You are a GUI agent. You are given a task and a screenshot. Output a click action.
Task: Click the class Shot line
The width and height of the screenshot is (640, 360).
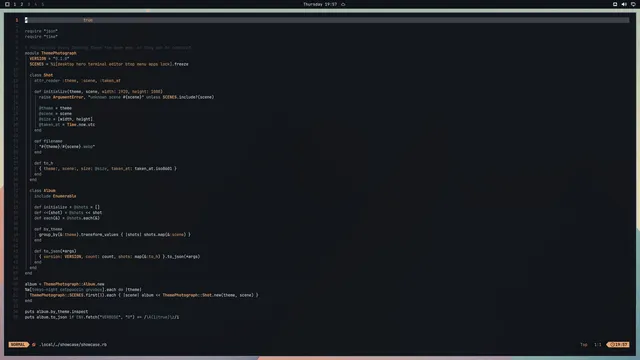pos(41,75)
